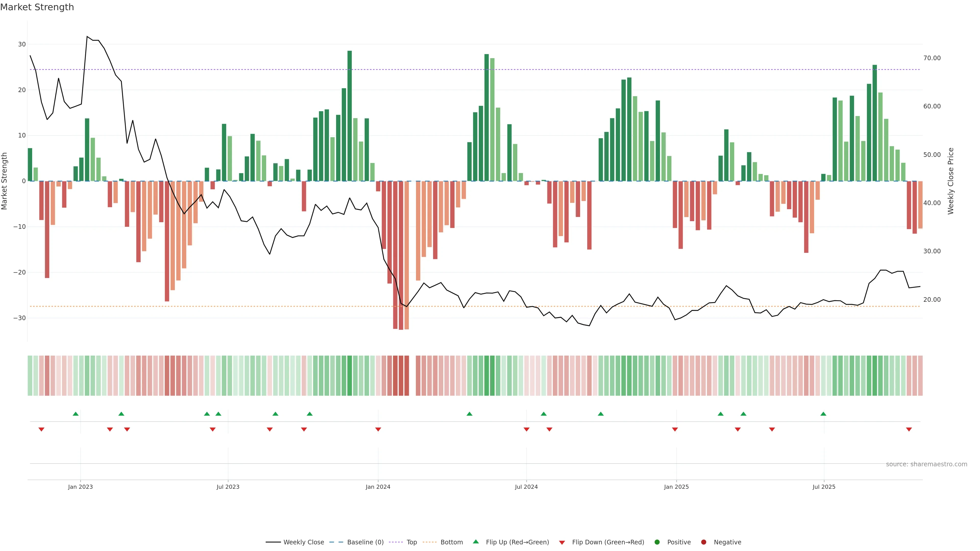Viewport: 980px width, 551px height.
Task: Click the tallest green bar near Jan 2024
Action: 350,114
